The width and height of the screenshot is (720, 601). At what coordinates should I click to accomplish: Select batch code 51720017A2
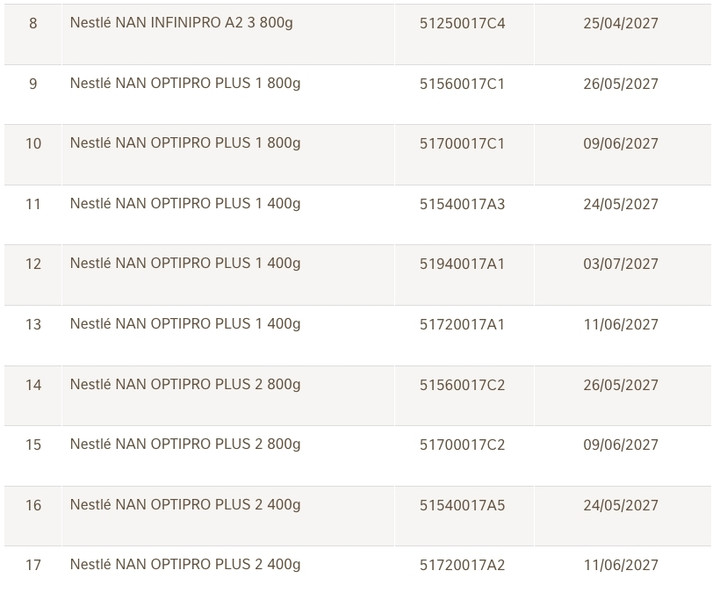pyautogui.click(x=462, y=566)
